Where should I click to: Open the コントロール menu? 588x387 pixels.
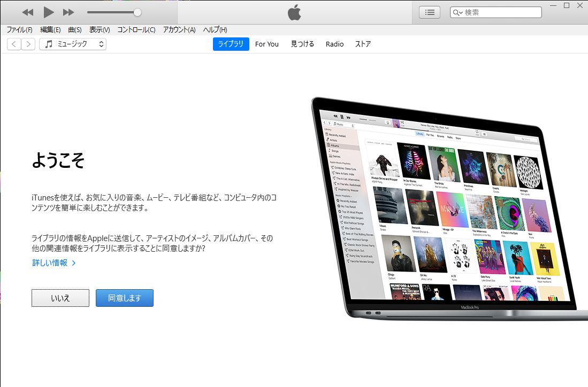pos(136,30)
